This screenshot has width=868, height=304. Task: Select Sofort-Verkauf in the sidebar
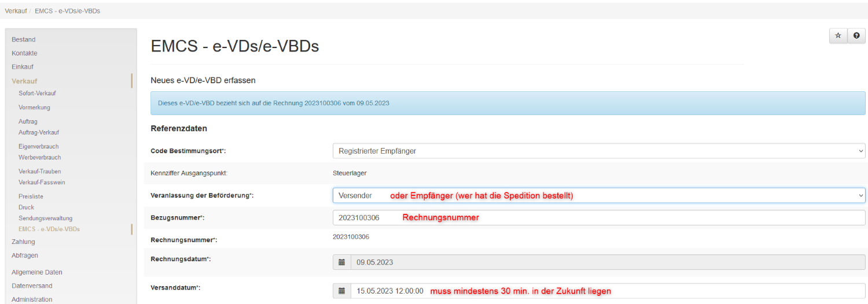click(37, 94)
